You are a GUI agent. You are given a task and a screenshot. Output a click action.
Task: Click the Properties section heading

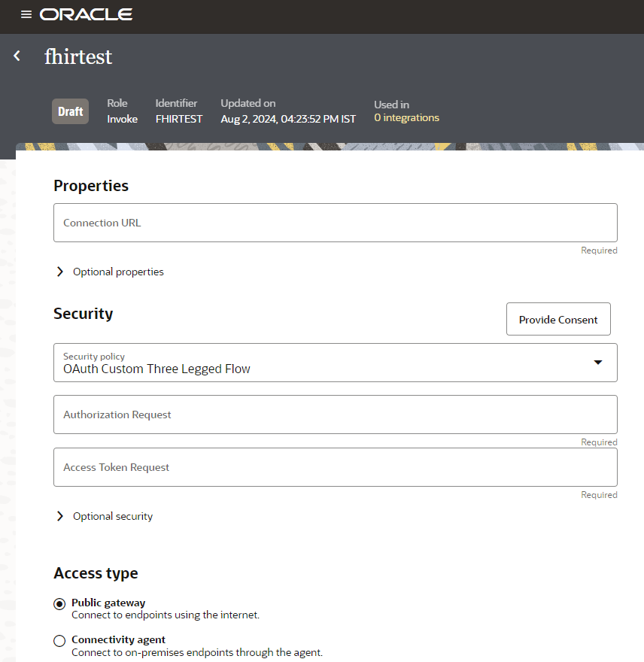click(x=91, y=186)
